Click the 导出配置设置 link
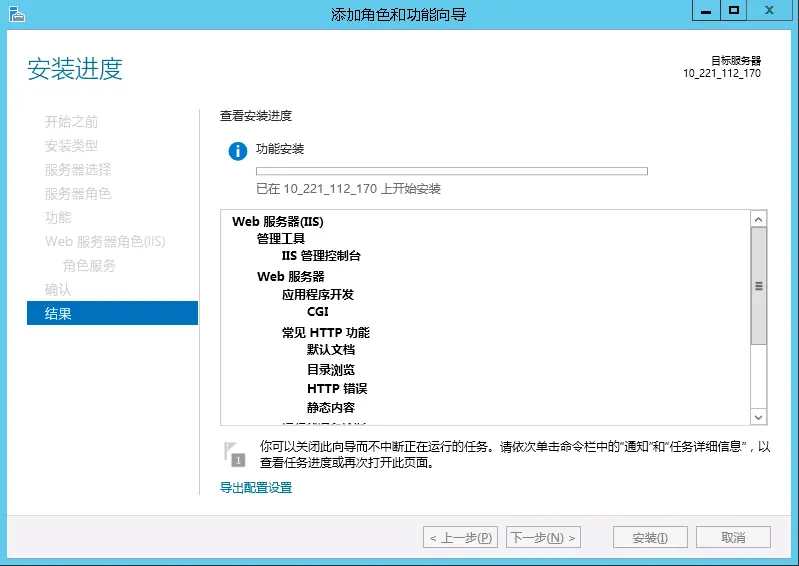Image resolution: width=799 pixels, height=566 pixels. 256,488
